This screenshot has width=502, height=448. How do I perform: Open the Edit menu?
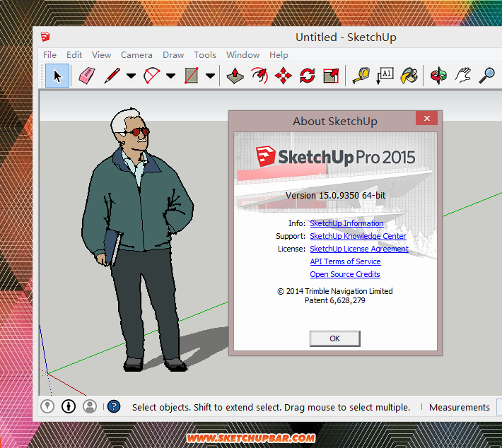(74, 55)
